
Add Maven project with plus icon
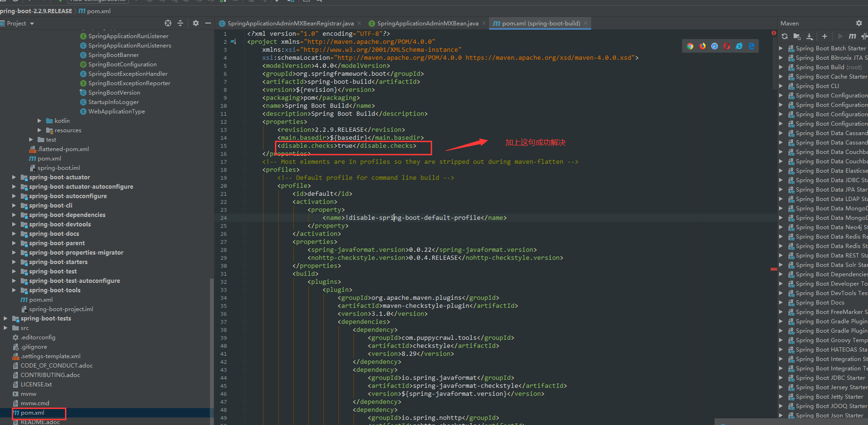point(825,36)
